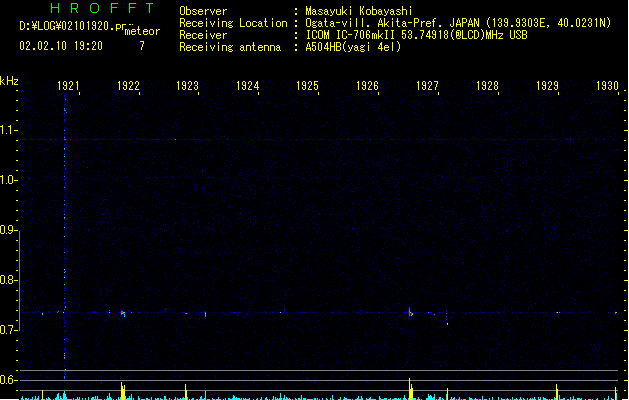Click the yellow power spike after 1922
Image resolution: width=629 pixels, height=400 pixels.
(x=123, y=390)
